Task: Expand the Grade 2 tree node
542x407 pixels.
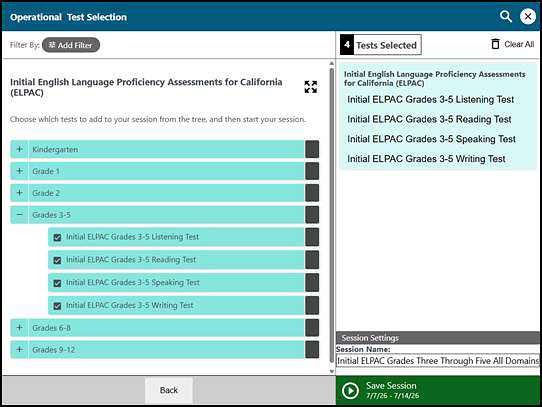Action: coord(20,193)
